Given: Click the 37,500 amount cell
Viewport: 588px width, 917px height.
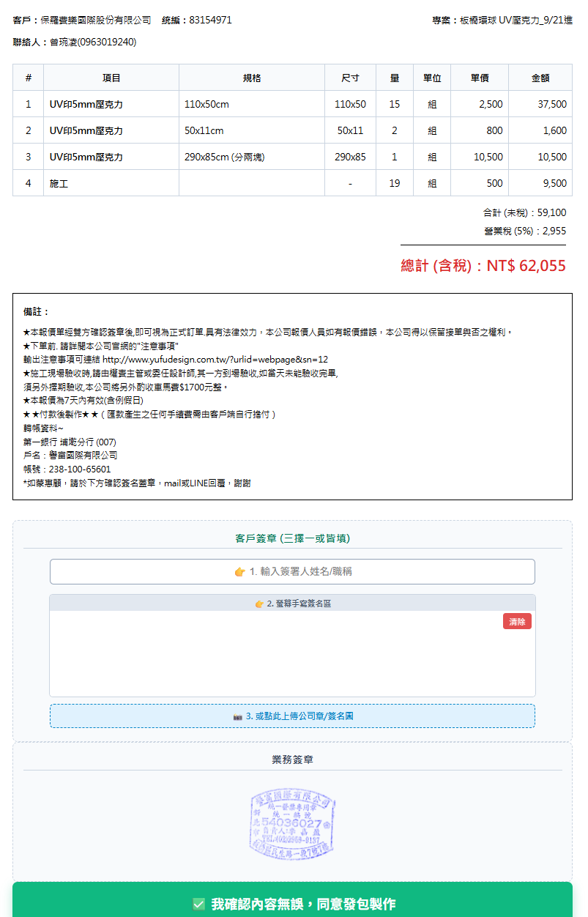Looking at the screenshot, I should coord(540,104).
